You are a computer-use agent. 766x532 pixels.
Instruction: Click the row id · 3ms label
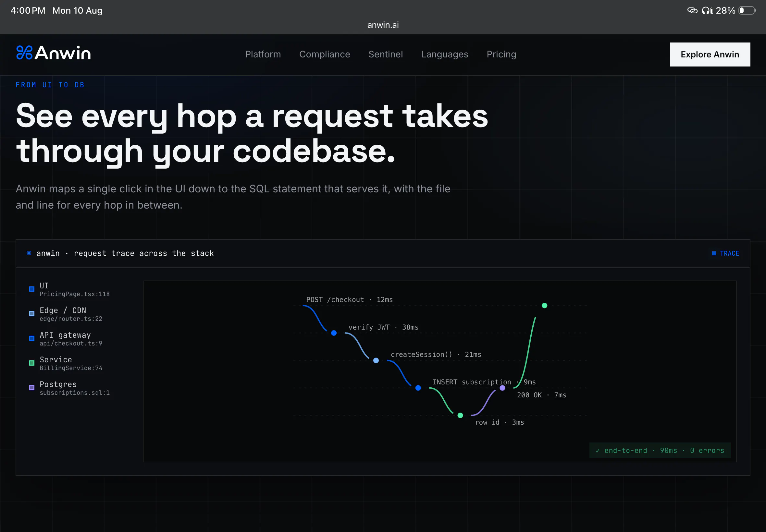499,422
